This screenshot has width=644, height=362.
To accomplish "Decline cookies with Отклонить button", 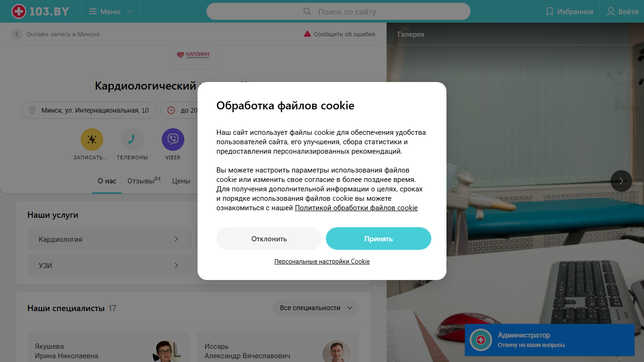I will click(x=269, y=239).
